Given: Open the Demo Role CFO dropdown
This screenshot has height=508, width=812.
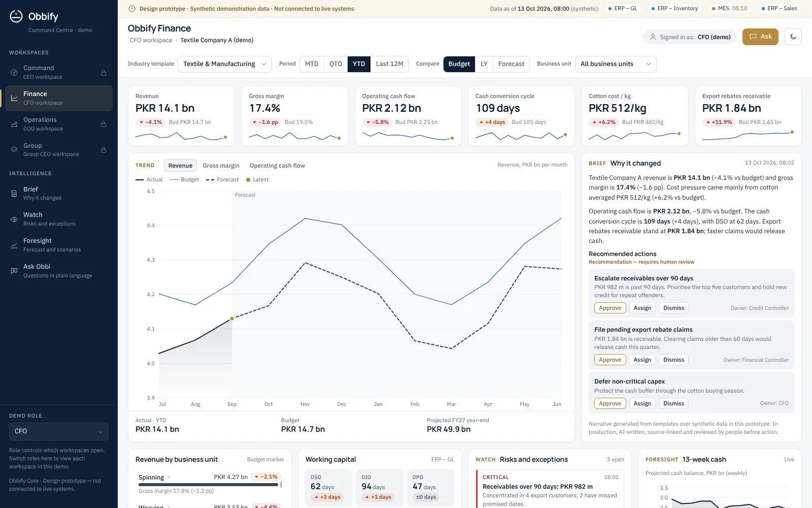Looking at the screenshot, I should [x=59, y=431].
